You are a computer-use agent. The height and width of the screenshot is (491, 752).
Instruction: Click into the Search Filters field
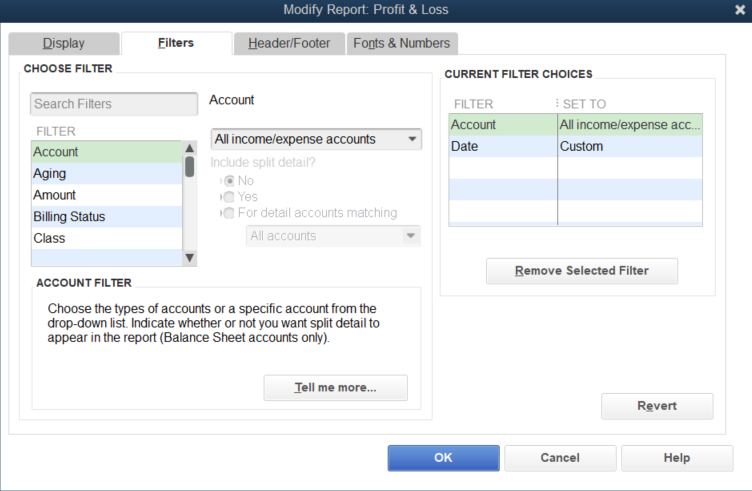[x=114, y=104]
